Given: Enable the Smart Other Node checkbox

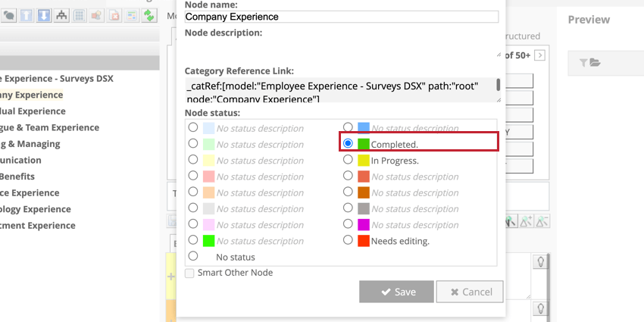Looking at the screenshot, I should tap(189, 273).
